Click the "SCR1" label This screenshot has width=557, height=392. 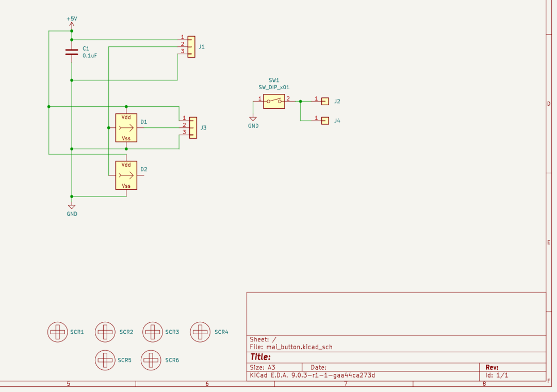[x=77, y=332]
